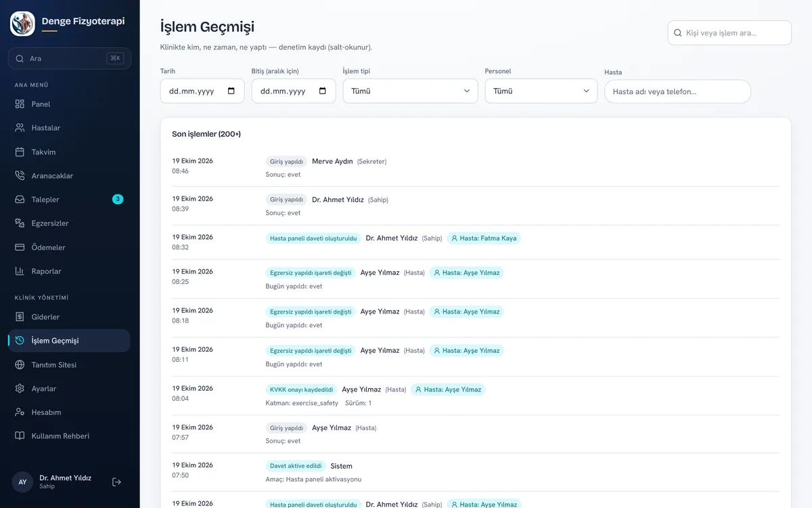Click the Egzersizler icon in sidebar
The height and width of the screenshot is (508, 812).
[x=19, y=223]
